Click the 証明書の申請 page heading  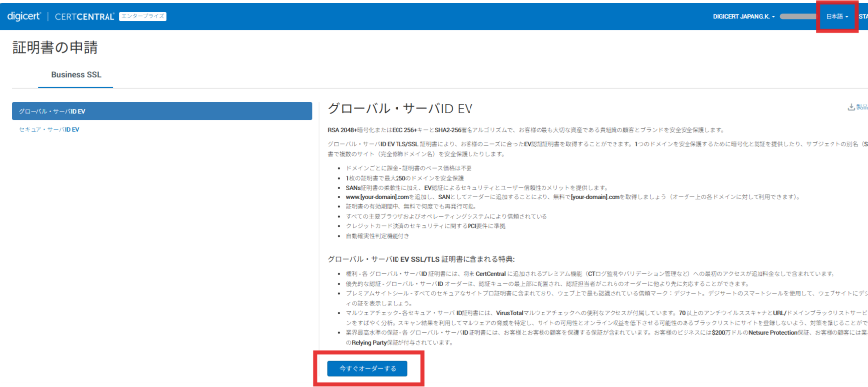[55, 48]
